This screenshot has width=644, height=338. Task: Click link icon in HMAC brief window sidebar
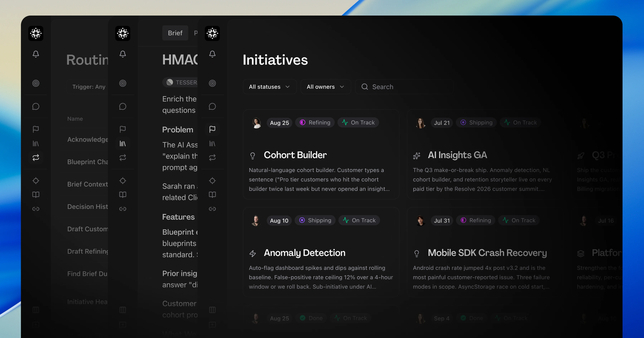coord(123,209)
